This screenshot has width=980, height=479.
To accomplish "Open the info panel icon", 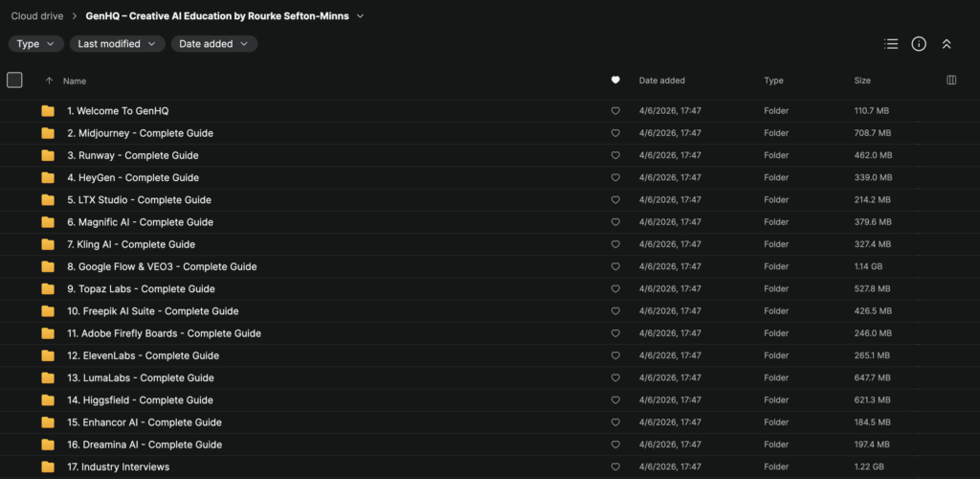I will pos(919,44).
